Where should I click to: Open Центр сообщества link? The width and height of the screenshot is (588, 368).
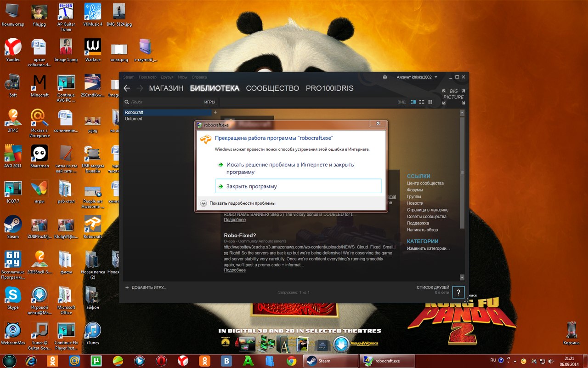[425, 184]
